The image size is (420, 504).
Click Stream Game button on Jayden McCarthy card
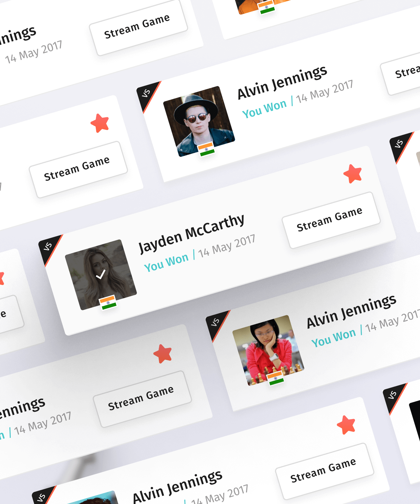tap(331, 220)
